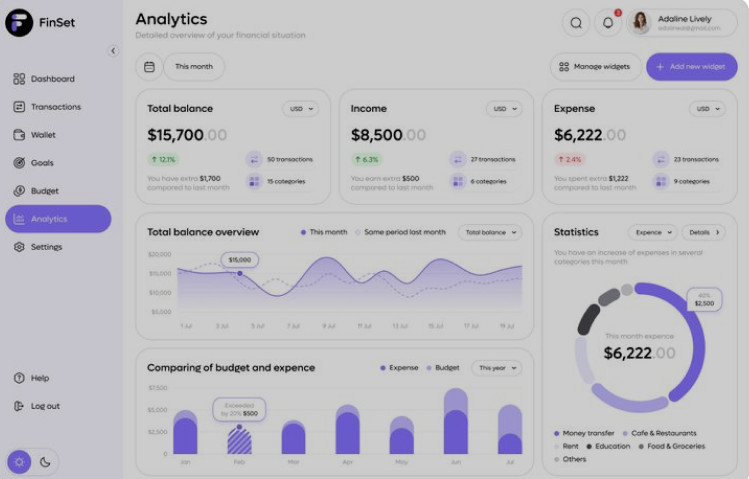Viewport: 749px width, 479px height.
Task: Switch to light mode sun toggle
Action: click(x=19, y=462)
